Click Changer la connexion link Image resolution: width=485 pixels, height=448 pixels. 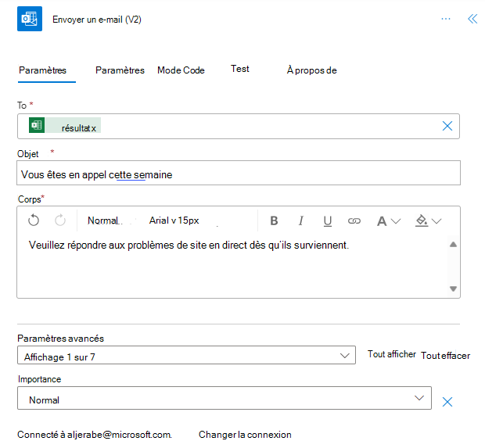click(x=245, y=435)
